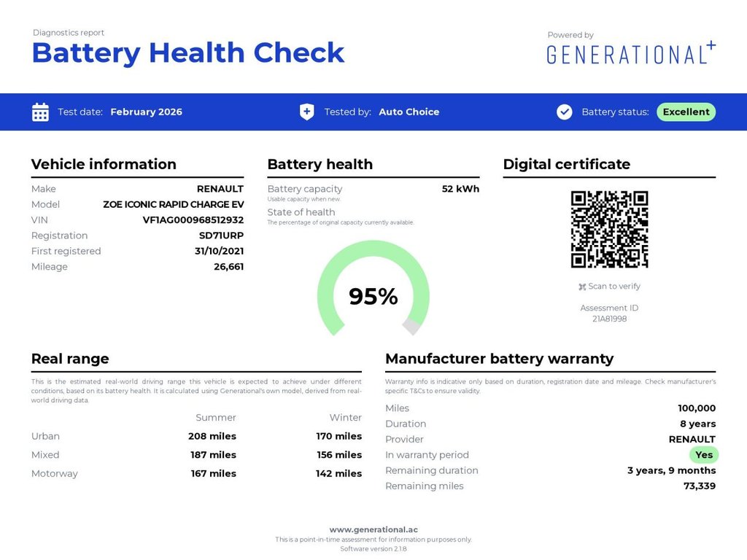The width and height of the screenshot is (747, 560).
Task: Click the registration SD71URP value
Action: click(x=221, y=236)
